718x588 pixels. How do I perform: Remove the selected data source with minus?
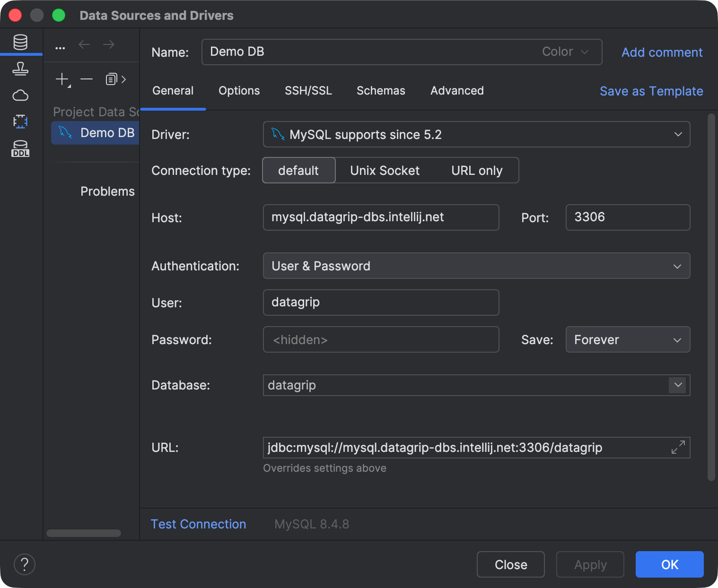pos(87,79)
